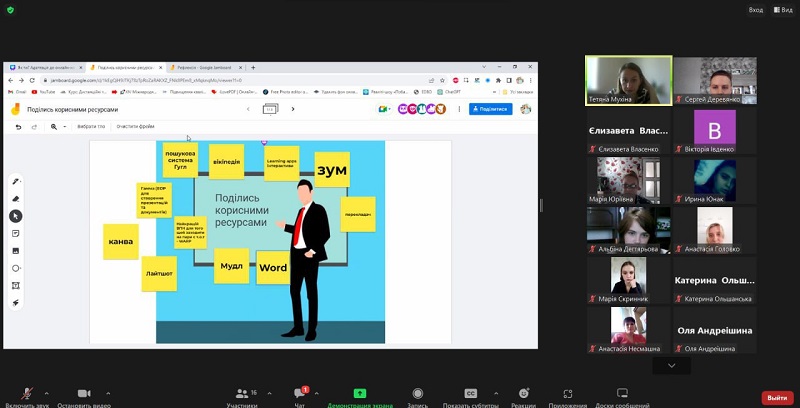Go to previous Jamboard frame

(248, 109)
